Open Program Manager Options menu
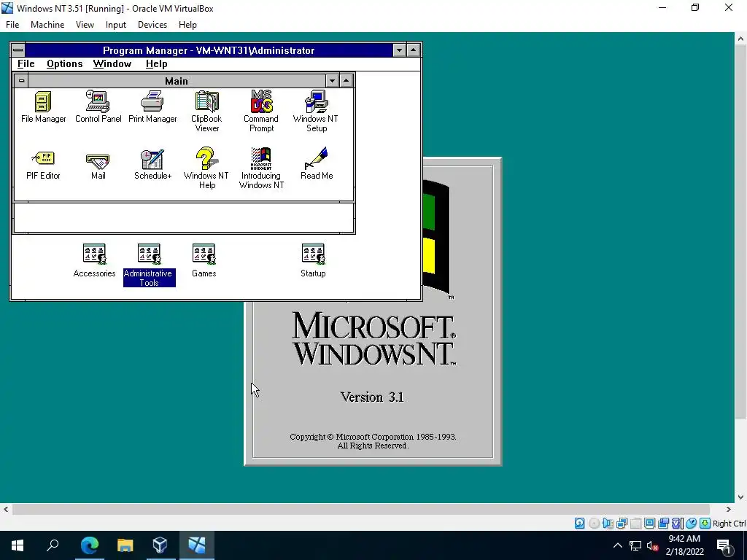 [64, 64]
